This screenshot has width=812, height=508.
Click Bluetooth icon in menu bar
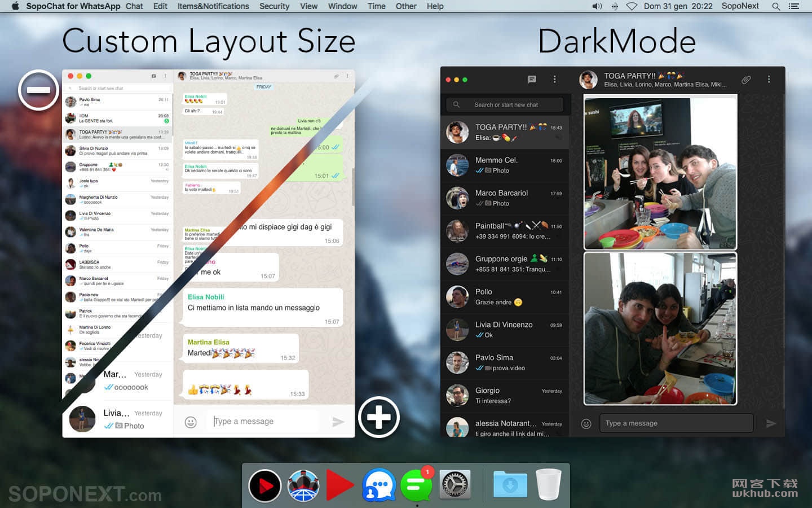point(615,6)
